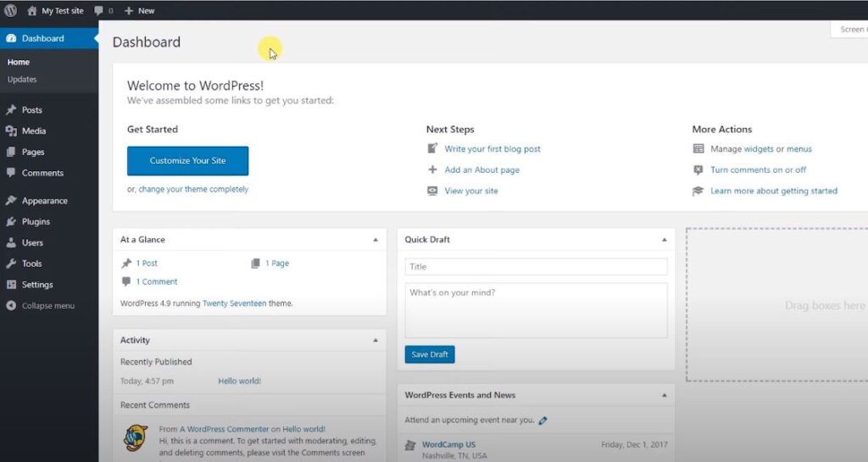This screenshot has height=462, width=868.
Task: Click the Comments bubble icon in sidebar
Action: pyautogui.click(x=11, y=173)
